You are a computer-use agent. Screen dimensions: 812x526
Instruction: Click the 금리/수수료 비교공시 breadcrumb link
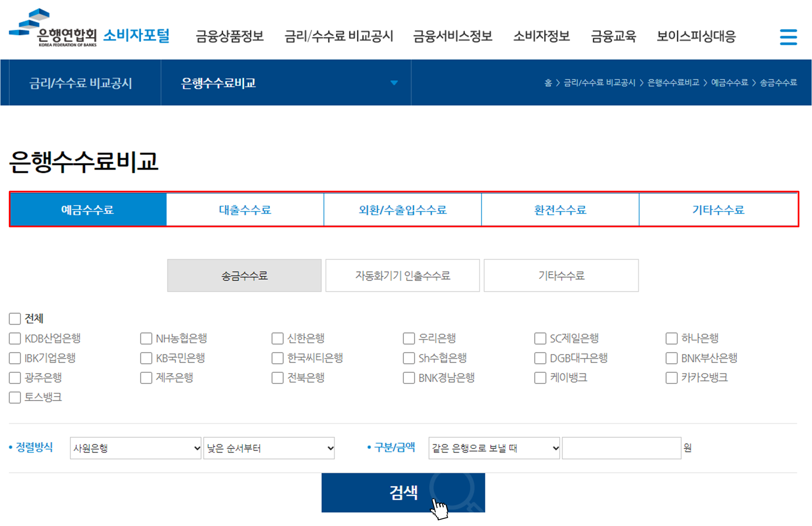tap(599, 83)
